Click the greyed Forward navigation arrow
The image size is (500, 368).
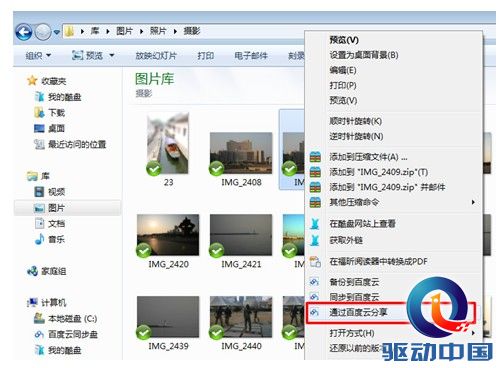[43, 32]
